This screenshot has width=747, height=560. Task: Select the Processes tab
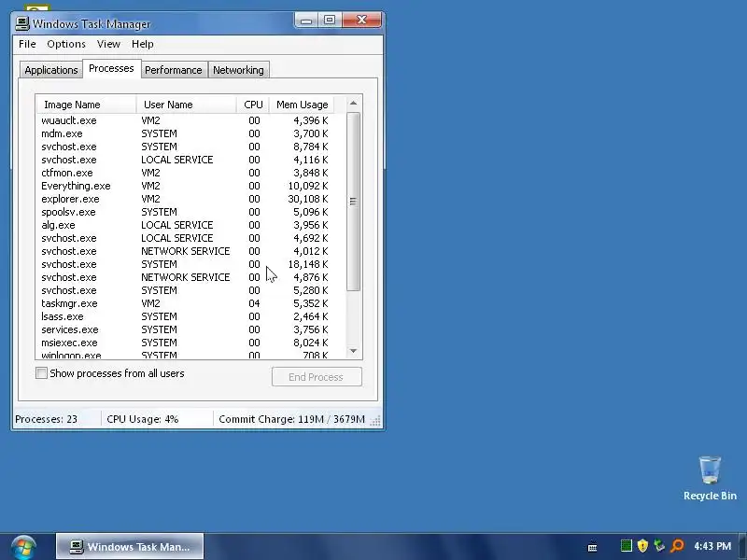[111, 68]
